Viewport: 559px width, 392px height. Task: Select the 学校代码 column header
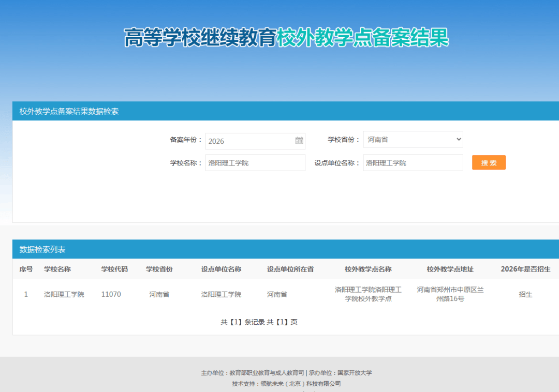(x=114, y=269)
